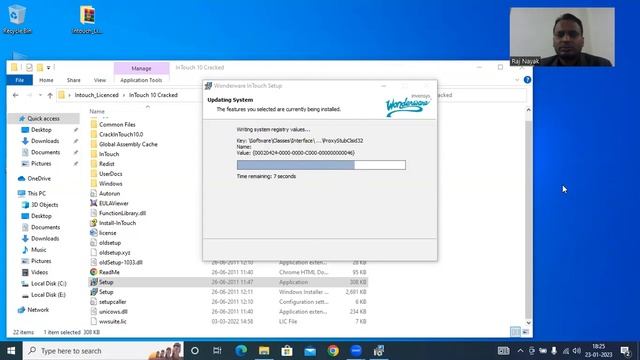Open Pictures under Quick access
640x360 pixels.
tap(41, 164)
